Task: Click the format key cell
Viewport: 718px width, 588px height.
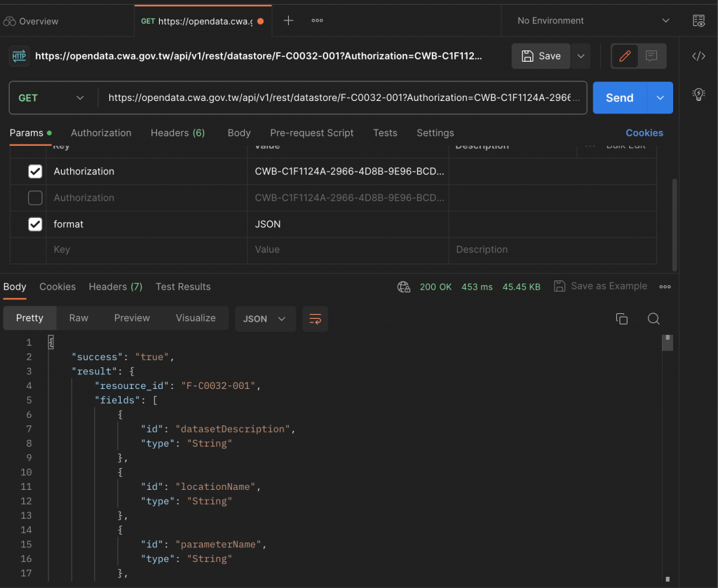Action: 147,224
